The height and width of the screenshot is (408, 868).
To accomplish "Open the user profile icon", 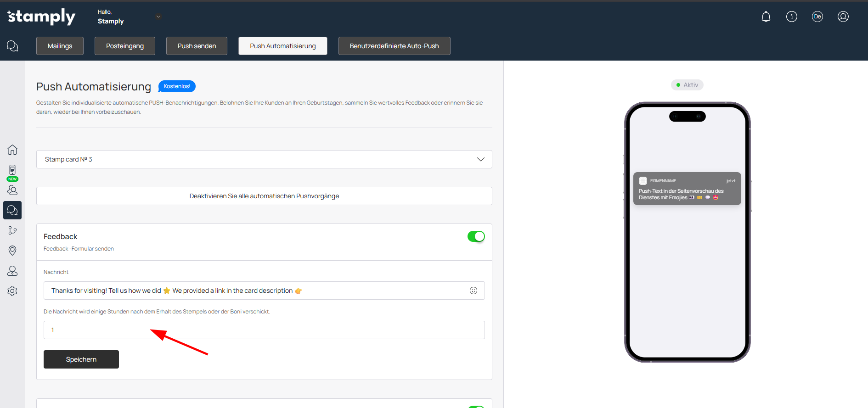I will tap(843, 17).
